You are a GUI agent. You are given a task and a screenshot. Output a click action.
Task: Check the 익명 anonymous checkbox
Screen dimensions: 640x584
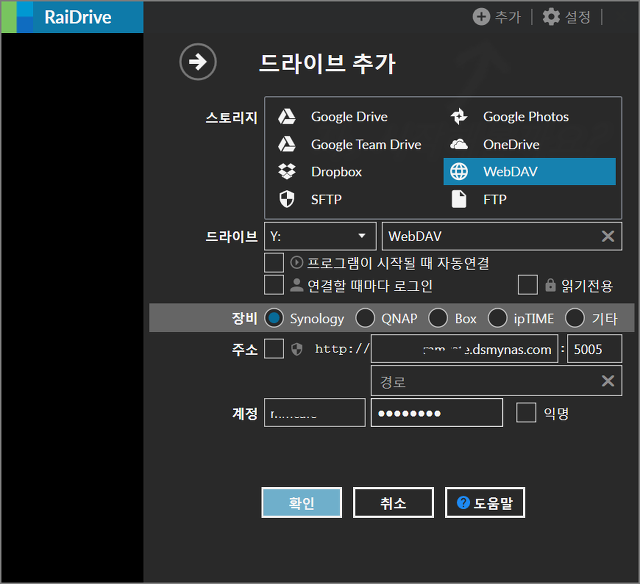[x=526, y=413]
